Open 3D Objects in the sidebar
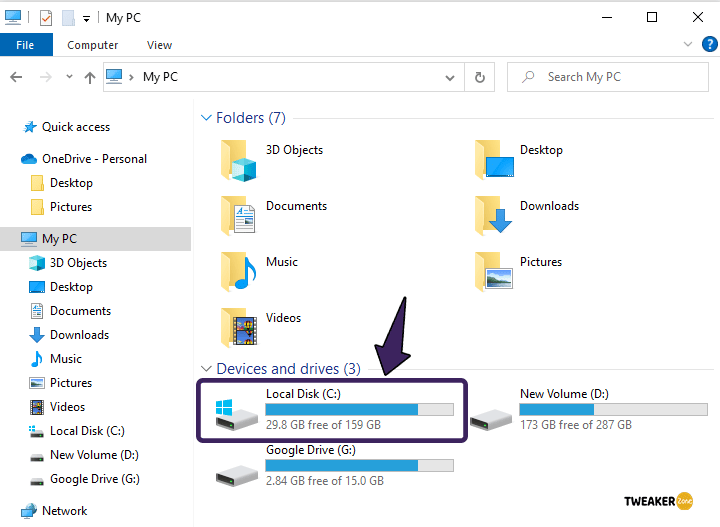Screen dimensions: 720x527 (x=68, y=263)
